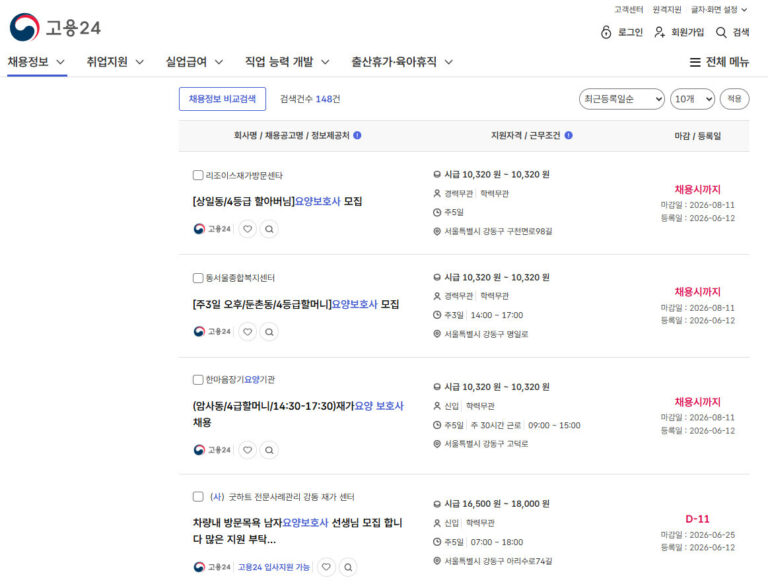
Task: Favorite the 차량내 방문목욕 job with heart icon
Action: click(326, 567)
